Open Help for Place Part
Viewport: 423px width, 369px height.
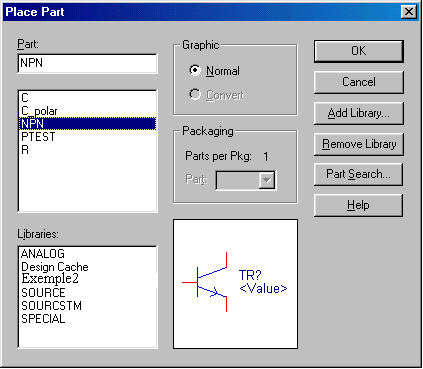[359, 205]
